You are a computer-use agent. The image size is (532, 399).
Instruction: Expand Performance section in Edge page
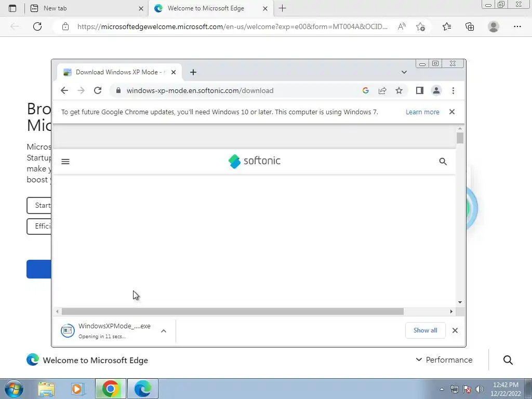pos(444,360)
